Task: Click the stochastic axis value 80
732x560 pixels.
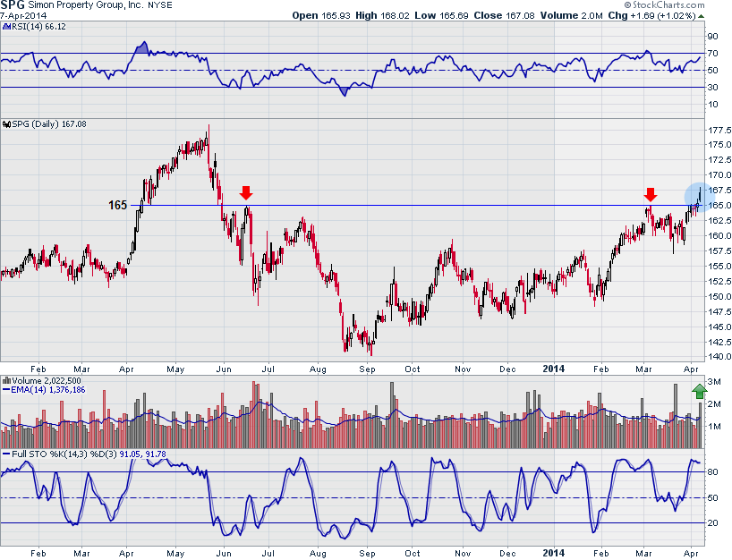Action: 713,472
